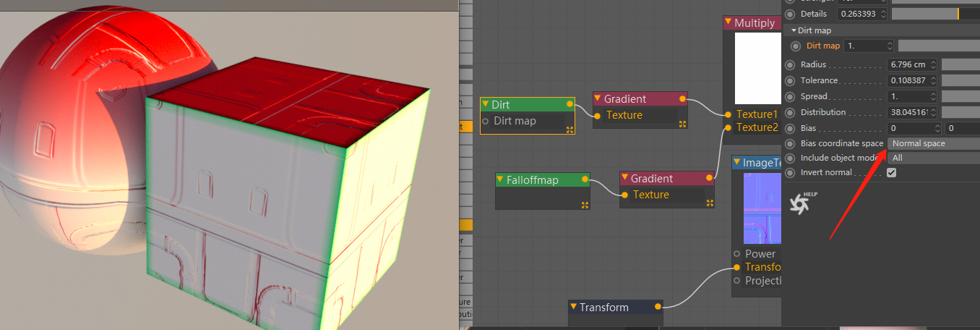Click the ImageTexture Power input port
The image size is (980, 330).
coord(736,254)
